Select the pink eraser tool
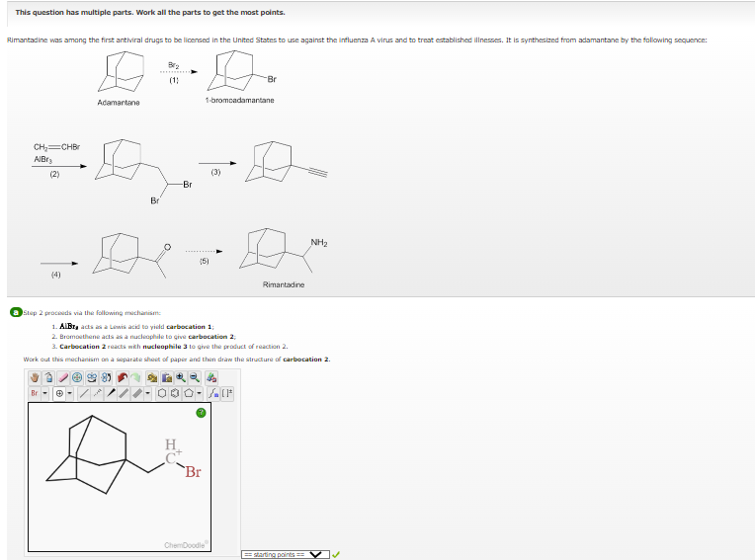This screenshot has height=560, width=755. (63, 377)
